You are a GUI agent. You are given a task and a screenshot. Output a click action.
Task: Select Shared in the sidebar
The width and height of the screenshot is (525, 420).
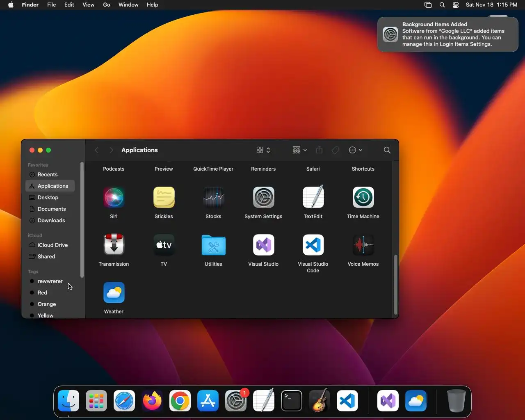(x=50, y=257)
